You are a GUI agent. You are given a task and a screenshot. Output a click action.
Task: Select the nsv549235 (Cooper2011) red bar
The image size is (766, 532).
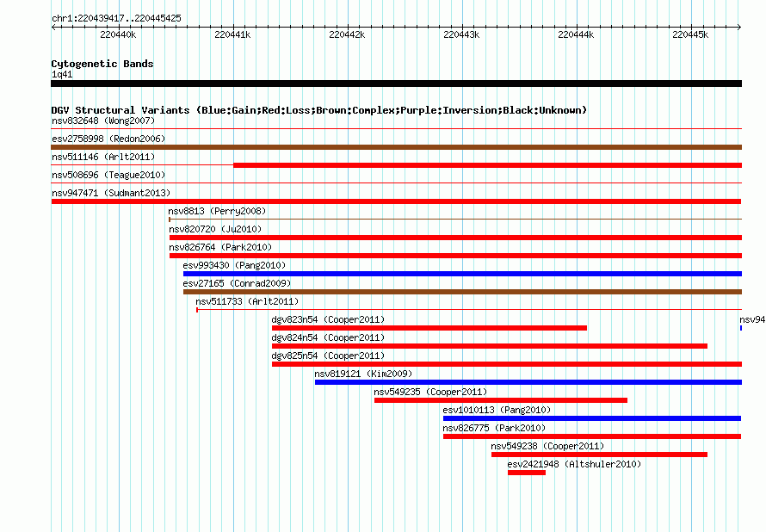tap(501, 400)
